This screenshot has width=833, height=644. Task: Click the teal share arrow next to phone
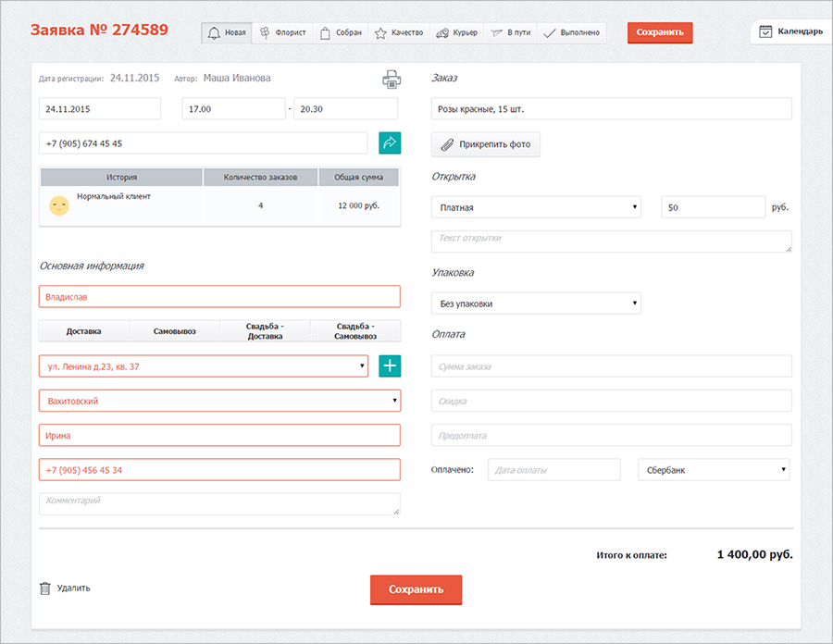[390, 142]
